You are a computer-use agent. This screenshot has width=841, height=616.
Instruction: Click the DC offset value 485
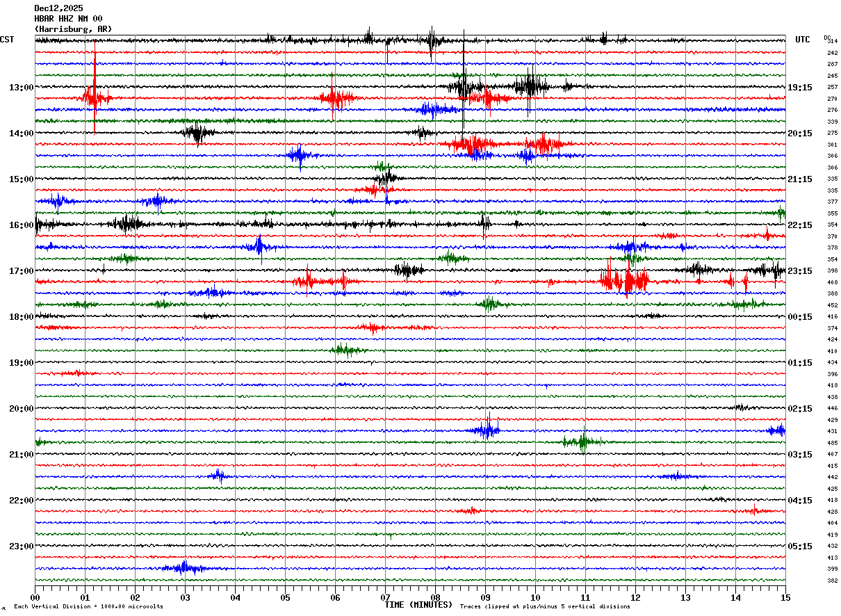point(832,443)
